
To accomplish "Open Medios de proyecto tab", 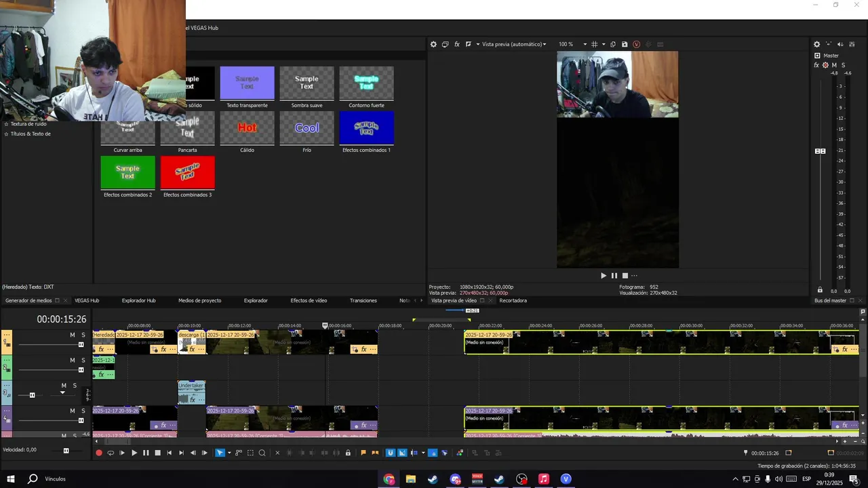I will [x=199, y=300].
